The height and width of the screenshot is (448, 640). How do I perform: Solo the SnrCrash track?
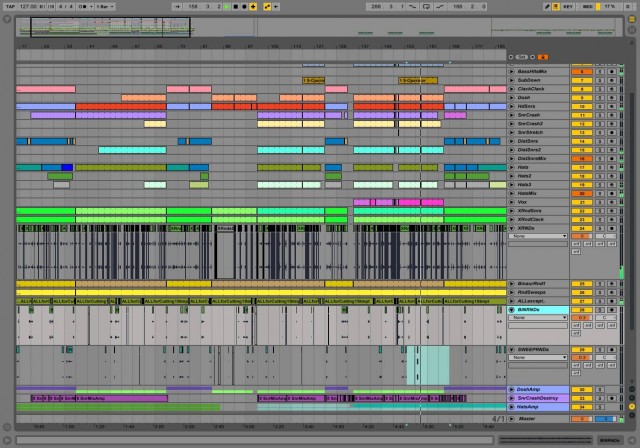[x=600, y=115]
